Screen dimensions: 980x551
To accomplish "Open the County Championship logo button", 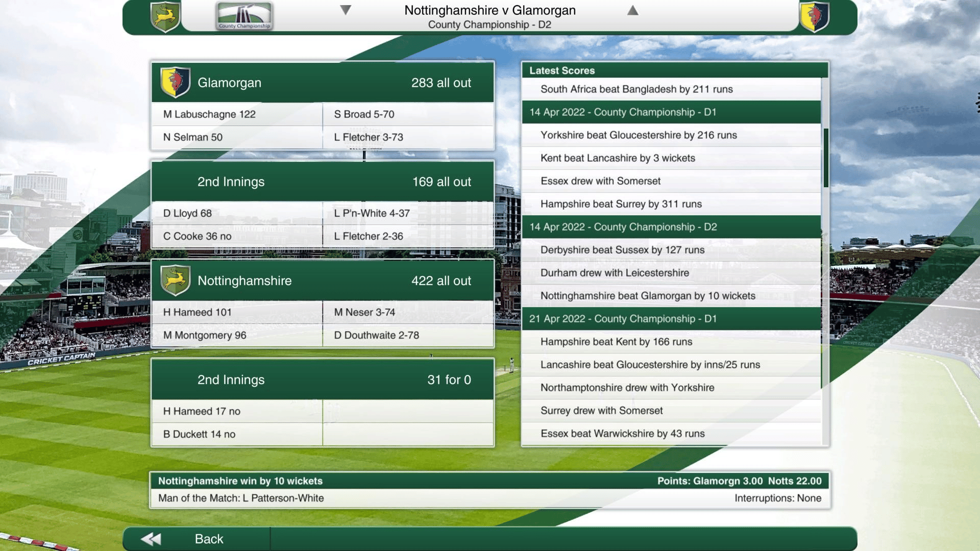I will coord(244,16).
